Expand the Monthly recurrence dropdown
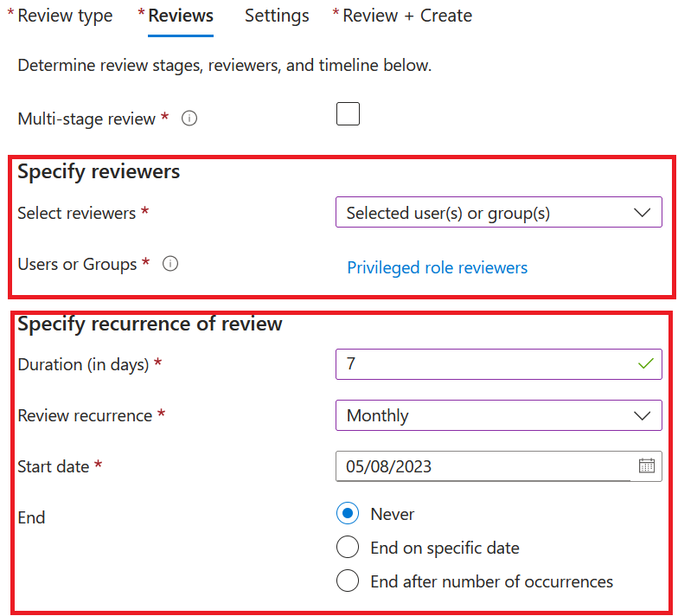This screenshot has width=678, height=616. [x=484, y=415]
